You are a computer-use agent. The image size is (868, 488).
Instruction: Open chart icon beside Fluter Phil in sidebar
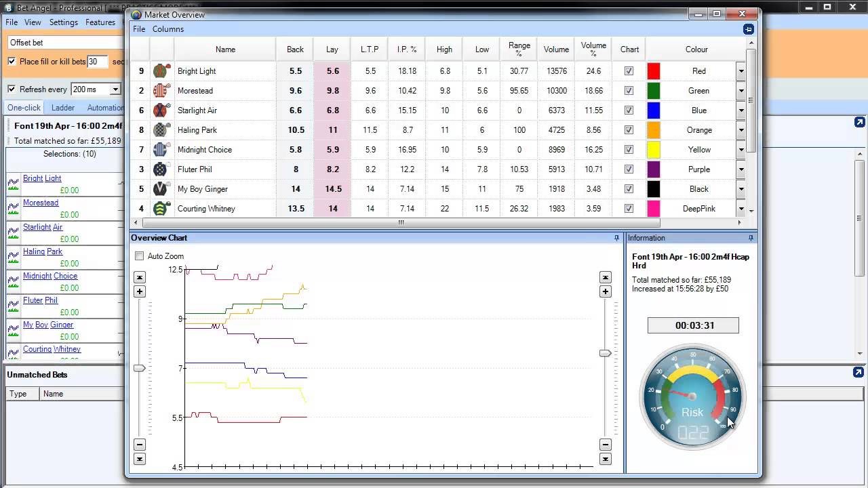point(13,306)
